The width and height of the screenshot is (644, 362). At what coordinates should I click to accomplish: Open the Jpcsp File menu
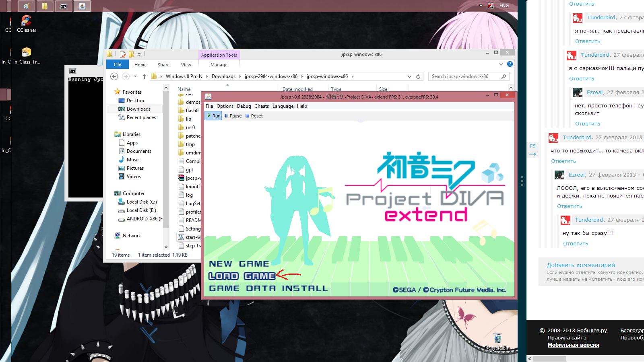(x=209, y=106)
